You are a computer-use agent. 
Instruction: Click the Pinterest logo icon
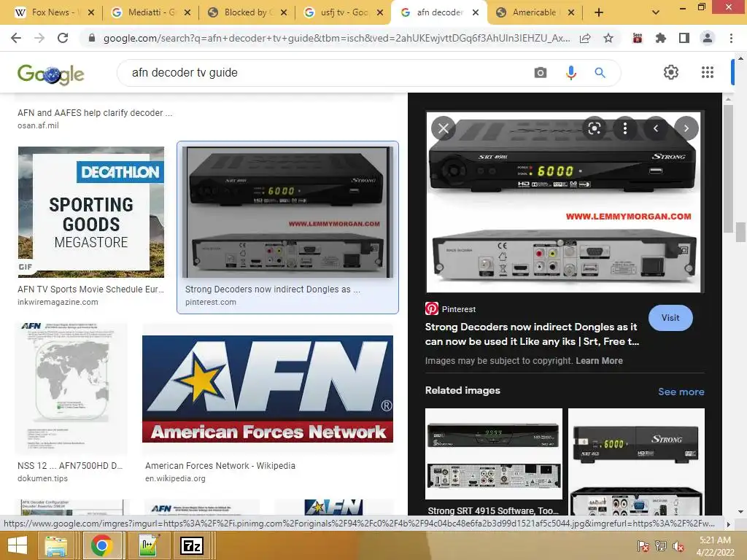432,308
